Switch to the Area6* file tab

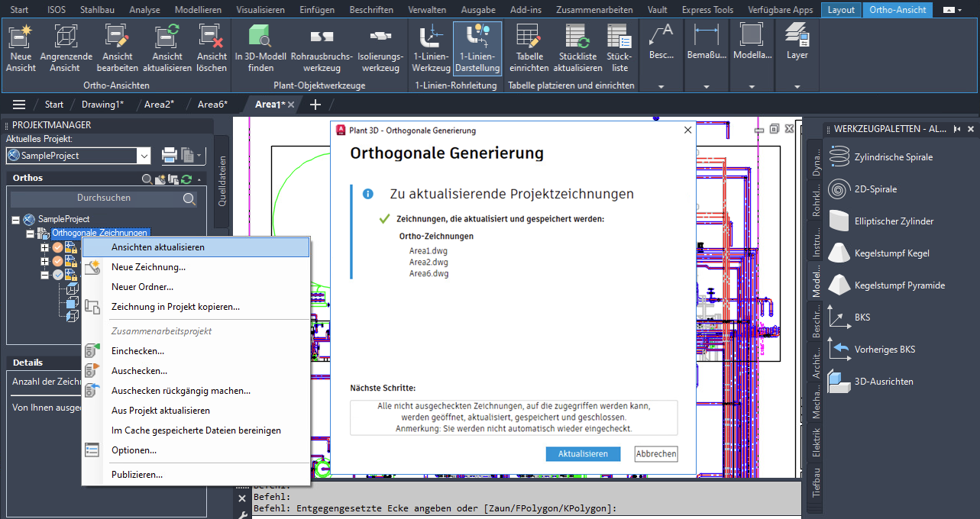tap(212, 105)
